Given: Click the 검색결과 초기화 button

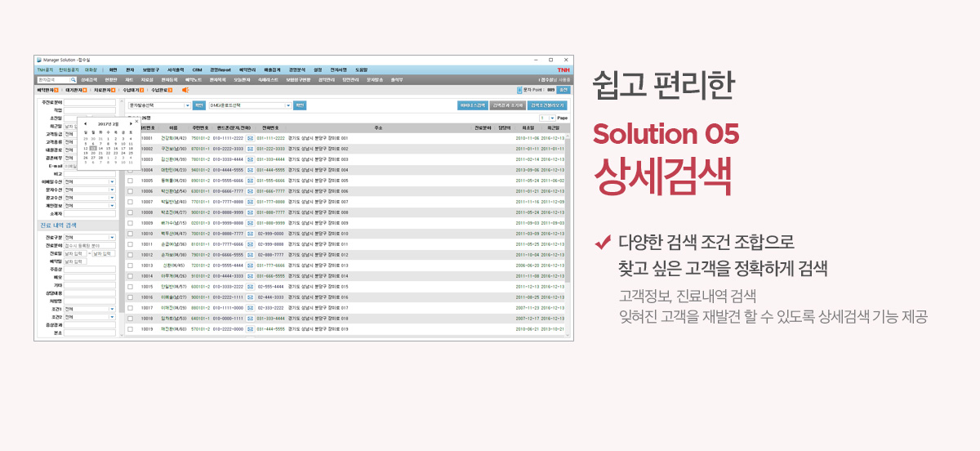Looking at the screenshot, I should pos(507,105).
